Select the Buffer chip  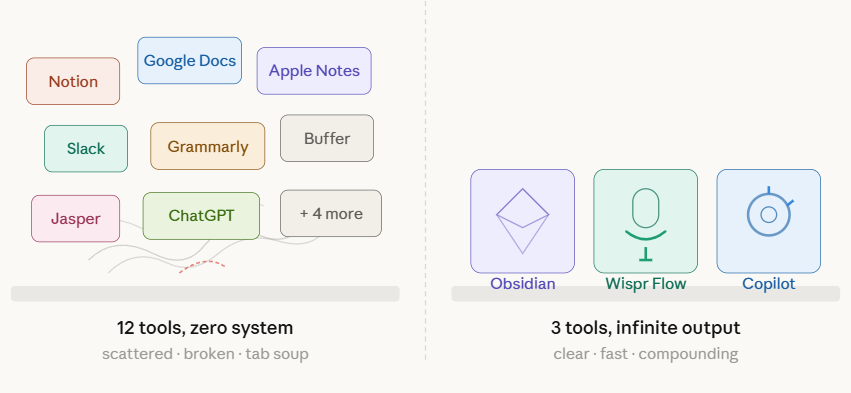point(327,138)
